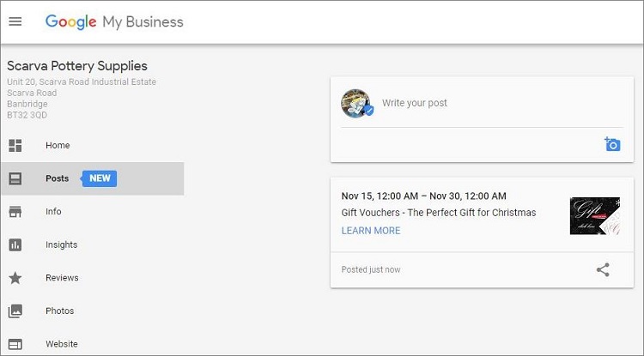Click the Scarva Pottery Supplies business name
Viewport: 644px width, 356px height.
click(x=77, y=66)
